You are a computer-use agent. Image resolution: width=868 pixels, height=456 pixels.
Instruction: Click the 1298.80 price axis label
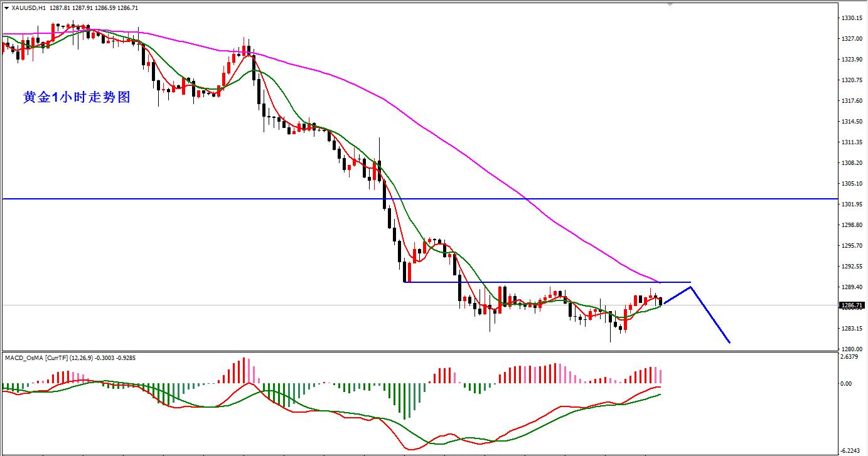(852, 225)
